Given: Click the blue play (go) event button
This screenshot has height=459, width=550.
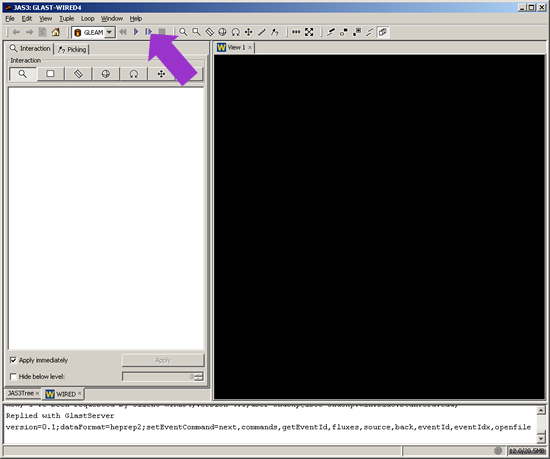Looking at the screenshot, I should [136, 32].
